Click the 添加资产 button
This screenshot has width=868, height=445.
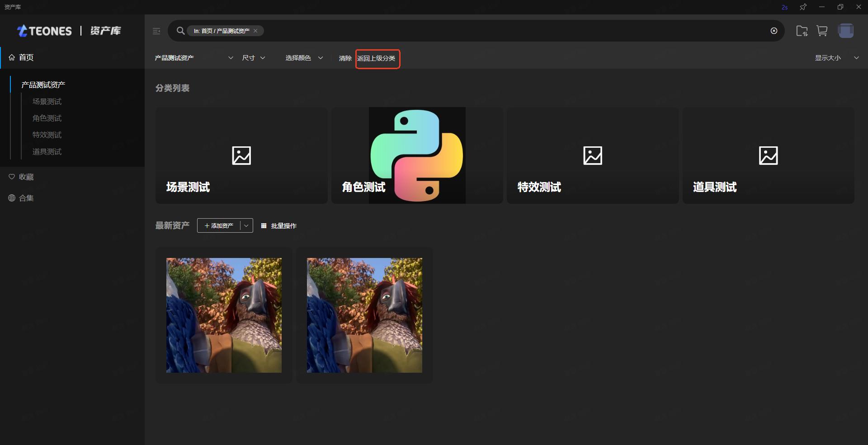click(x=219, y=226)
